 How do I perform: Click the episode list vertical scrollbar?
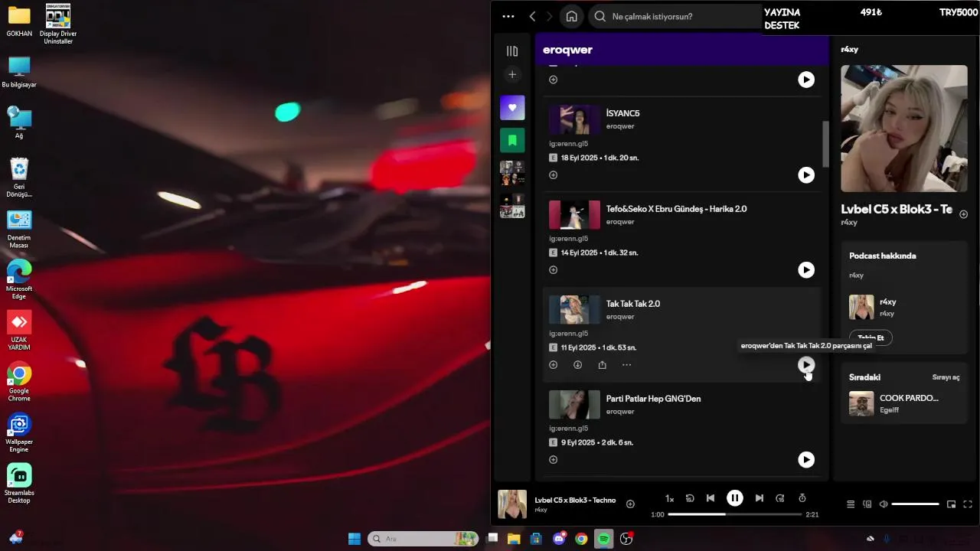pos(826,144)
